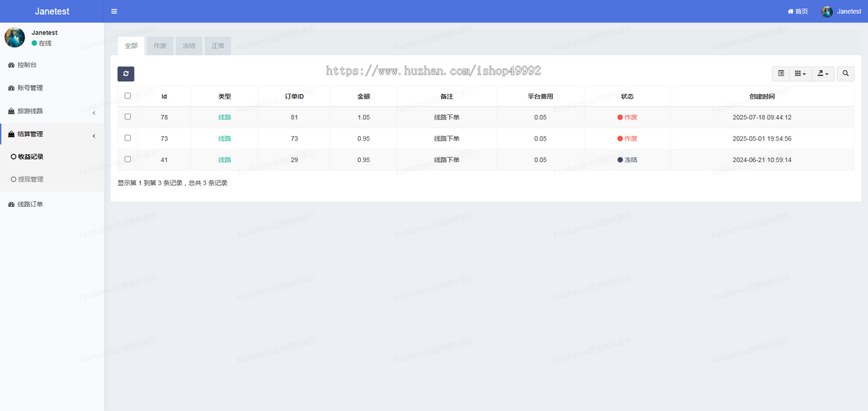The height and width of the screenshot is (411, 868).
Task: Check the row with Id 78
Action: coord(128,116)
